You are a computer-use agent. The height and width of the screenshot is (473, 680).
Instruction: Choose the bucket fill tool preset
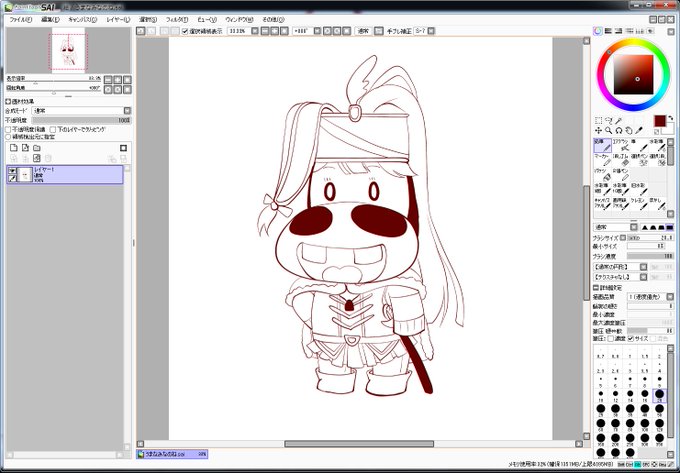pyautogui.click(x=602, y=175)
